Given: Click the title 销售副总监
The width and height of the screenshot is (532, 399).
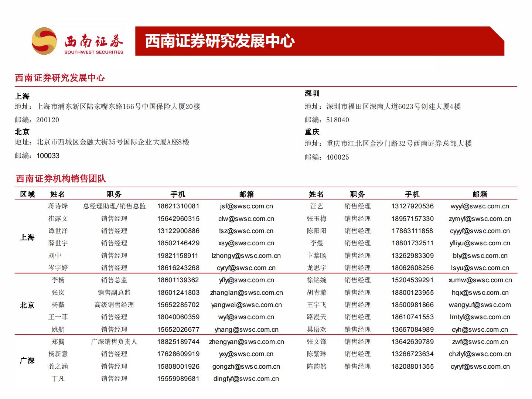Looking at the screenshot, I should (x=114, y=293).
